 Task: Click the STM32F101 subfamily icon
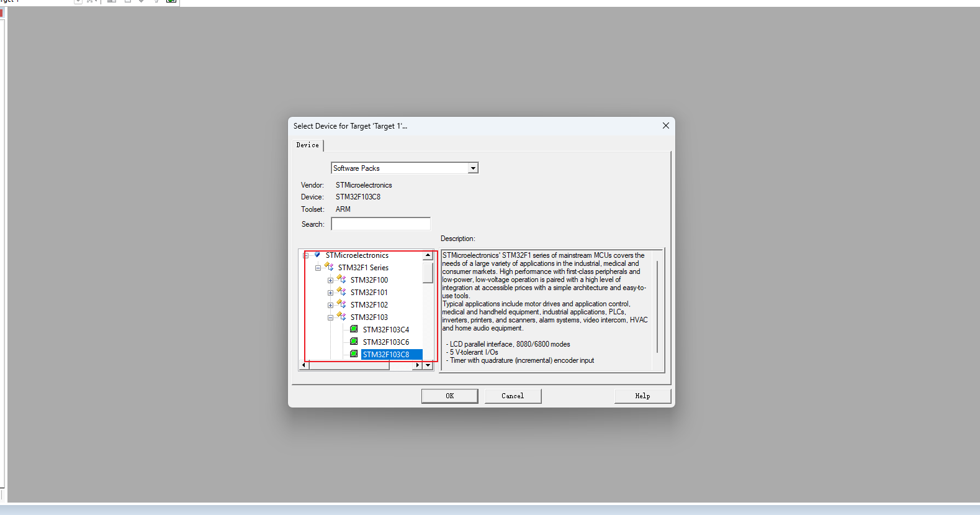[341, 292]
